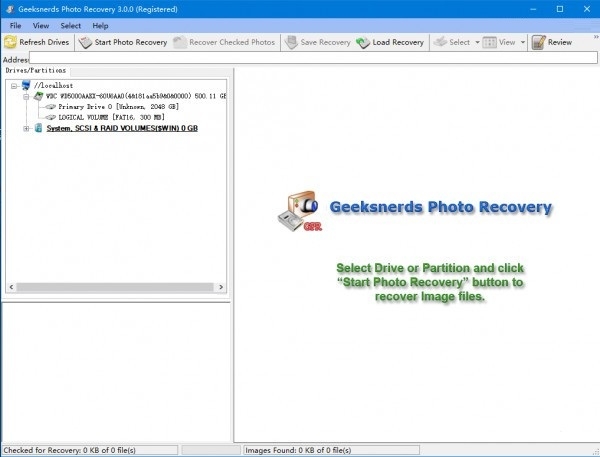Maximize the application window

tap(560, 9)
